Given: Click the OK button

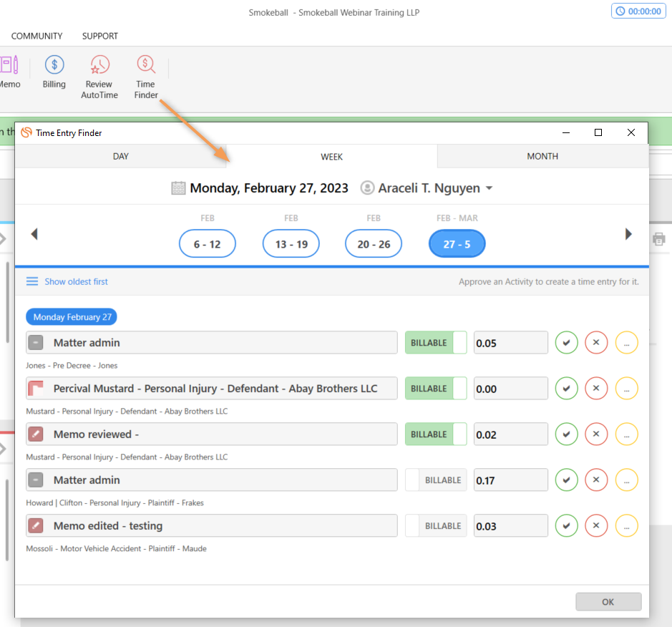Looking at the screenshot, I should tap(608, 602).
